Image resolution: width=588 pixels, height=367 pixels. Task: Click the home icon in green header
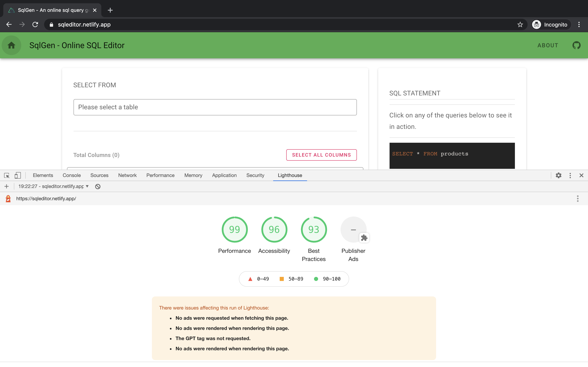[11, 45]
